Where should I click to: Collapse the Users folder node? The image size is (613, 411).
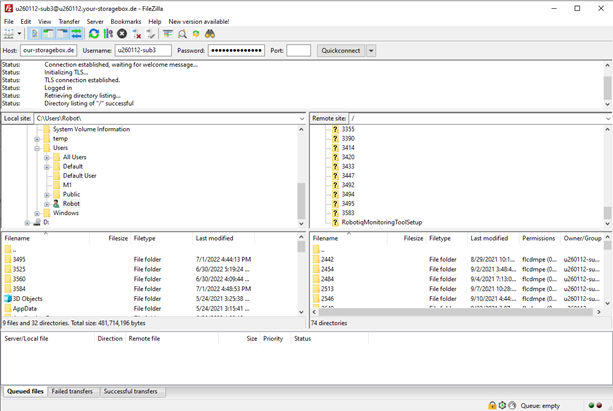click(37, 149)
